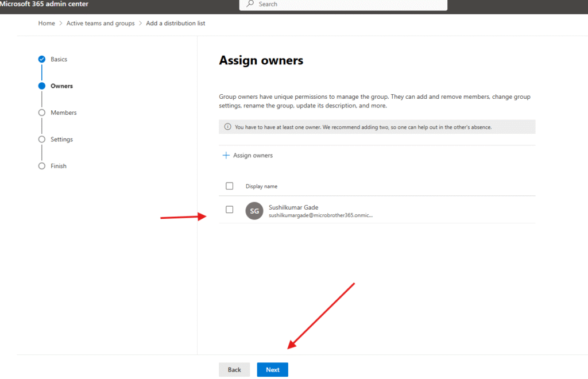Click the search magnifier icon
Screen dimensions: 588x379
[250, 4]
